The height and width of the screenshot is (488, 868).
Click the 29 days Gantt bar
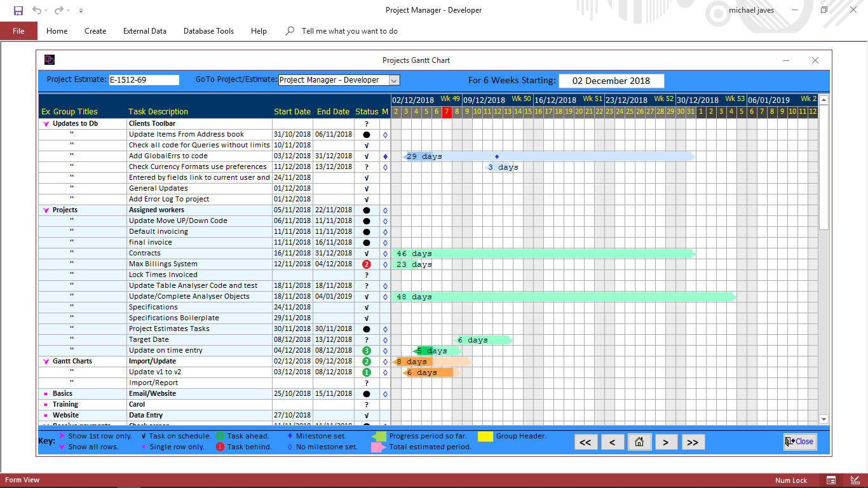[x=549, y=156]
